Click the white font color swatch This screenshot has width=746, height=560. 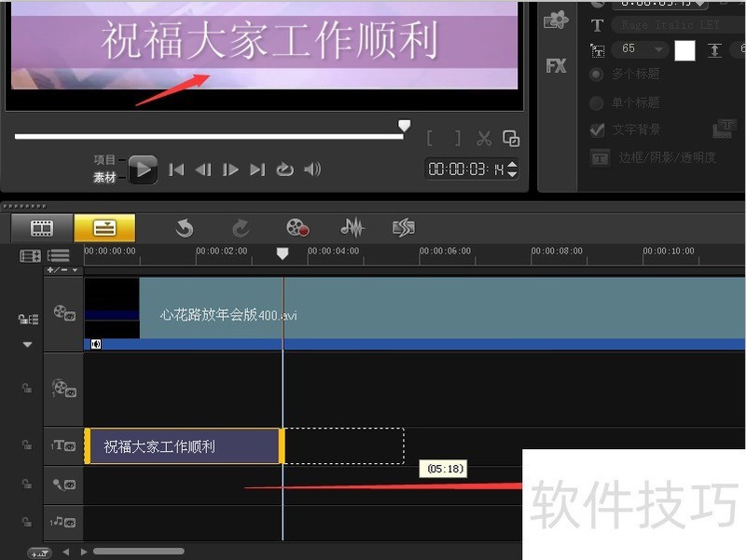(685, 50)
